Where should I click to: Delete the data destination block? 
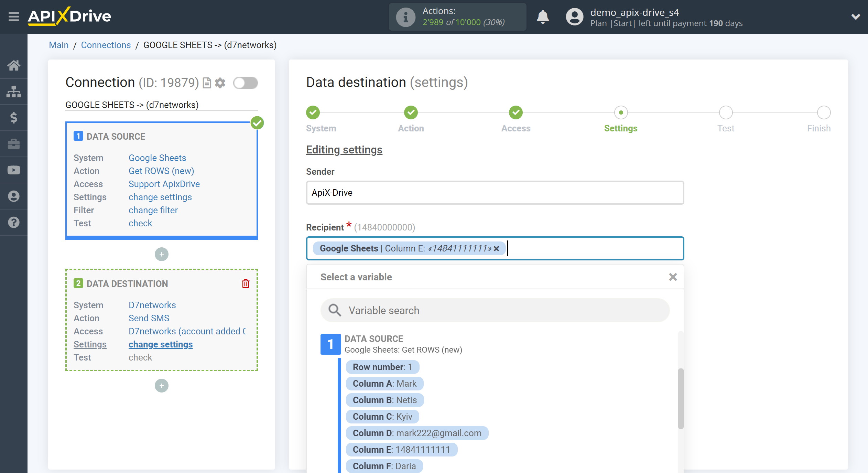(x=246, y=283)
